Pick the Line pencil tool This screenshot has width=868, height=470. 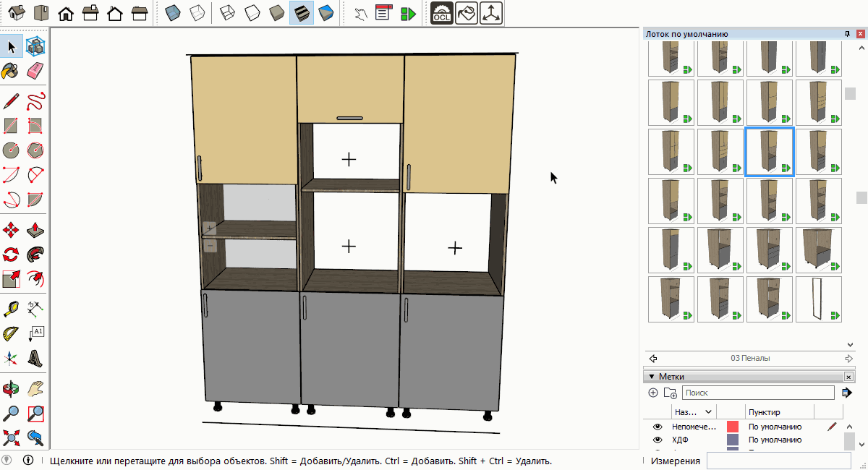point(11,101)
